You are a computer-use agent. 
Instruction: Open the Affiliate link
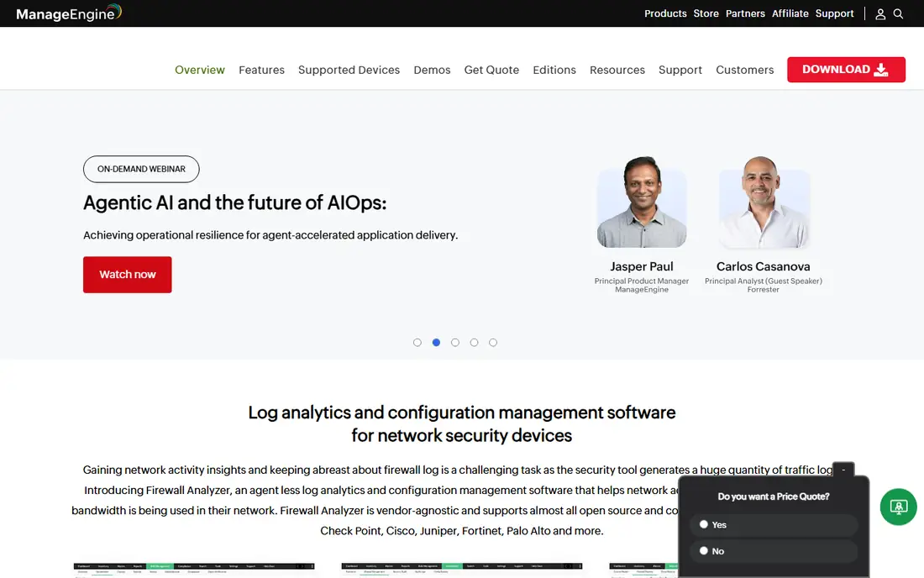[790, 13]
